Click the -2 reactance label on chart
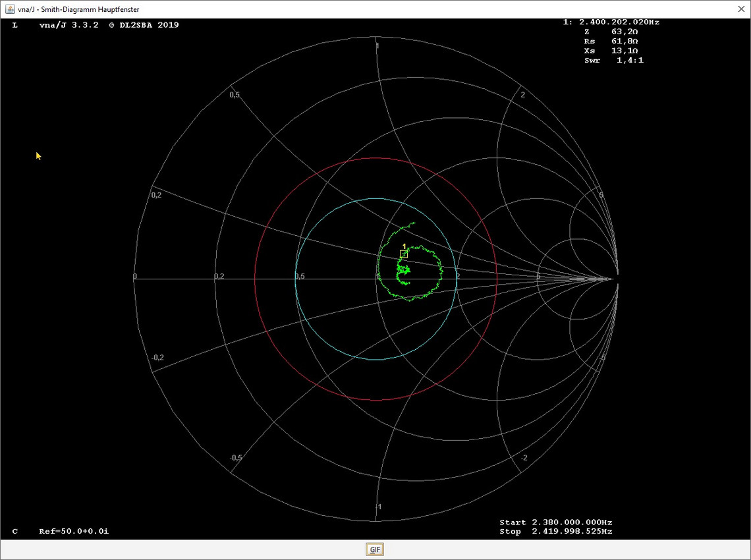Viewport: 751px width, 560px height. (524, 458)
